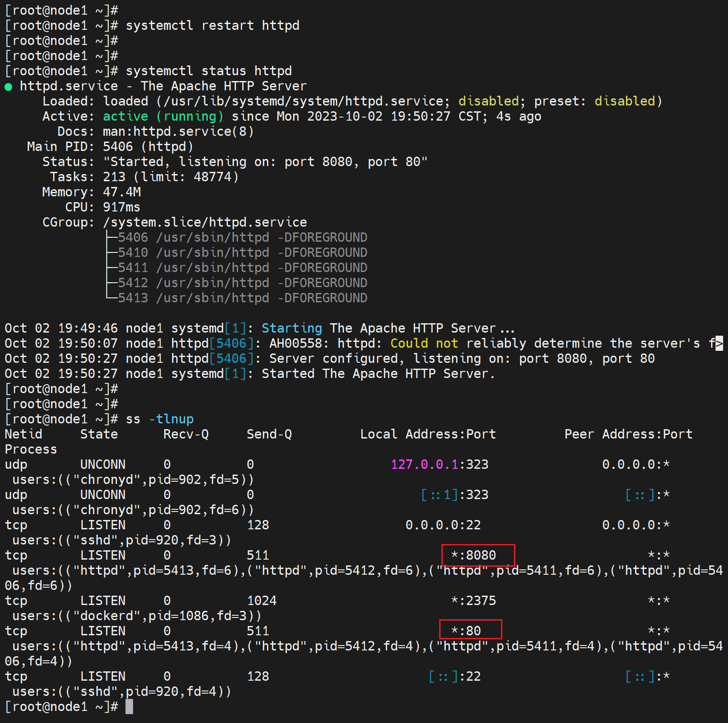Click the 0.0.0.0:22 sshd local address

(443, 525)
